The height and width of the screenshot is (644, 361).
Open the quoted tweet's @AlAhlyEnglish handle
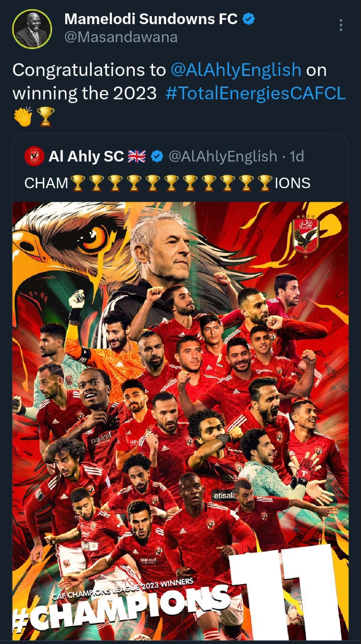[222, 156]
